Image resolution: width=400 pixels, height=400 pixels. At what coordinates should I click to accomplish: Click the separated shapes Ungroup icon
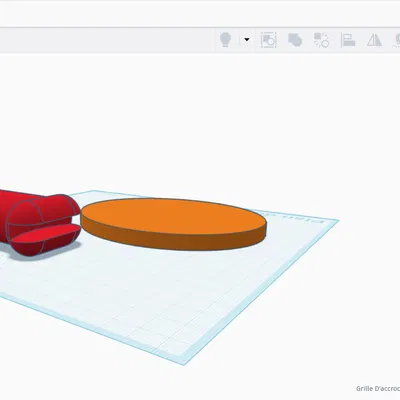(321, 40)
